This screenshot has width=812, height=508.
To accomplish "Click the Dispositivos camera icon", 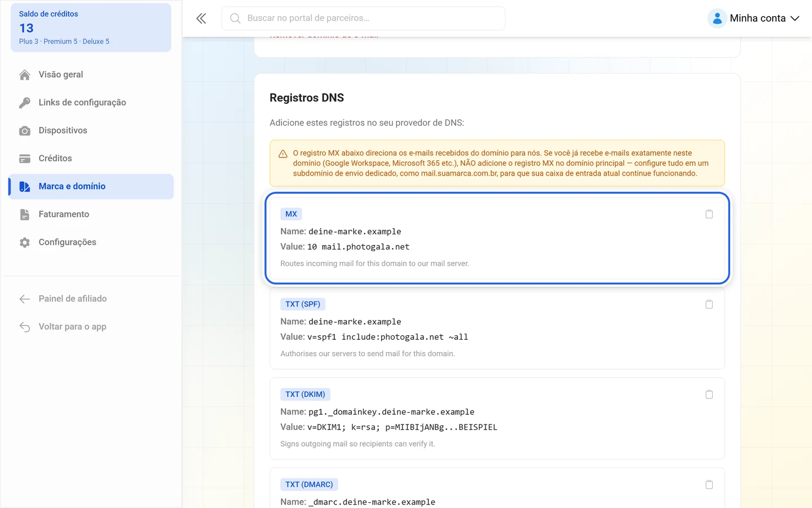I will tap(25, 131).
